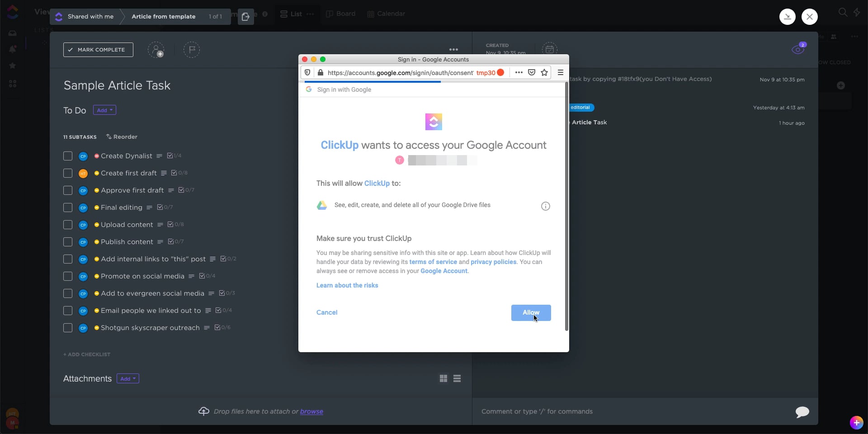This screenshot has height=434, width=868.
Task: Click Article from template breadcrumb
Action: 164,16
